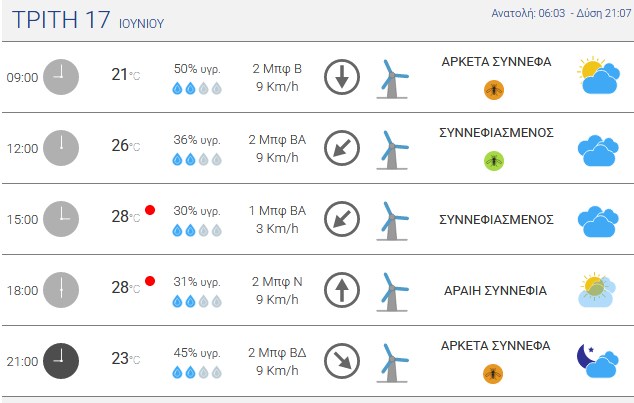Click the hazy sun icon at 18:00

(597, 289)
